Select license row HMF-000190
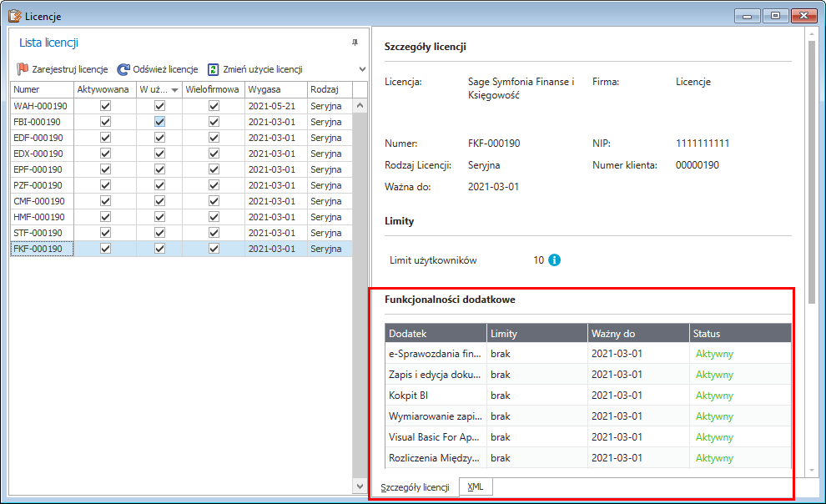826x504 pixels. tap(181, 216)
